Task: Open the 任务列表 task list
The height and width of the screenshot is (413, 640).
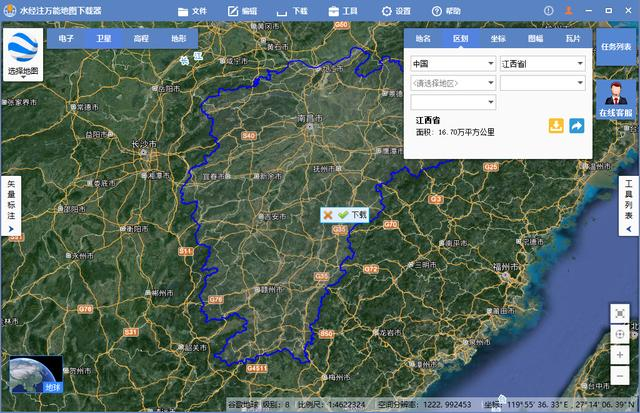Action: 616,47
